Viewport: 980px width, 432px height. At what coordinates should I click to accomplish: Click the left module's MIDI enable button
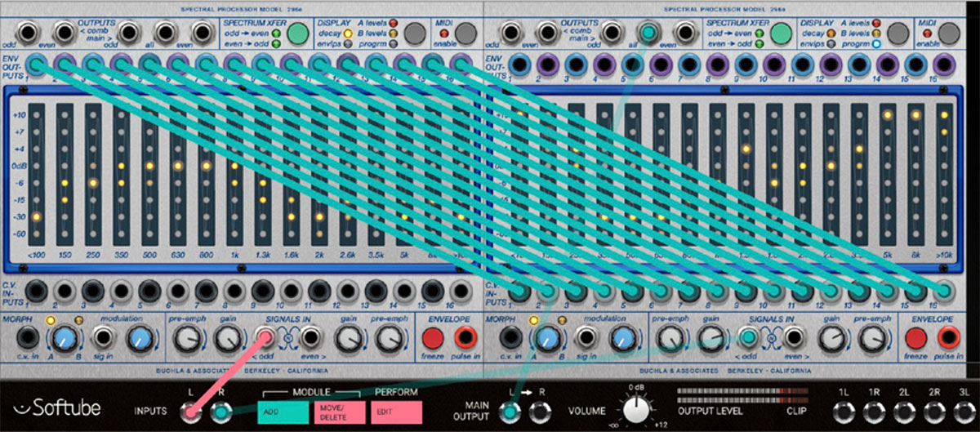click(x=466, y=33)
